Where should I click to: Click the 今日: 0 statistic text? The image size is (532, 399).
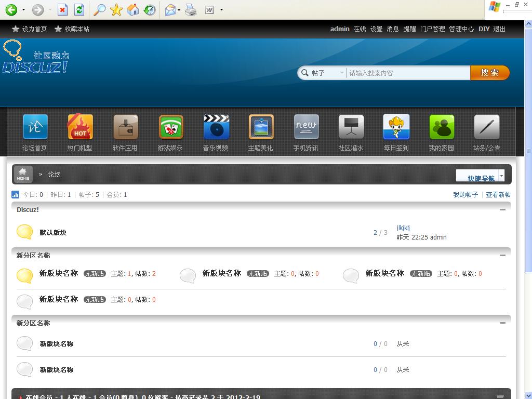pyautogui.click(x=33, y=195)
